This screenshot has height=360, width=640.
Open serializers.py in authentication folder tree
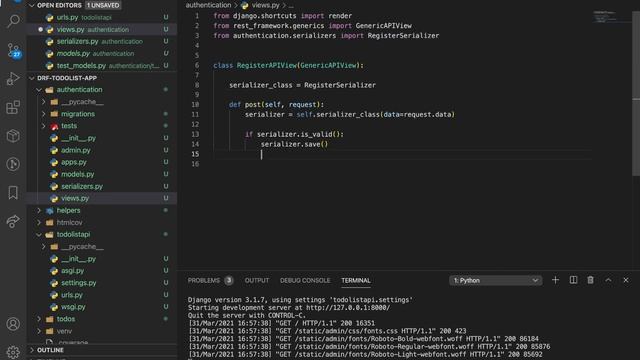click(x=102, y=186)
